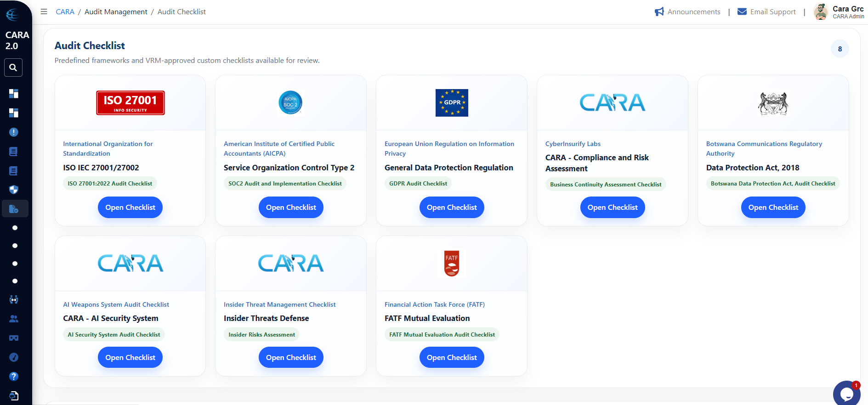Click the Insider Risks Assessment tag
Viewport: 868px width, 405px height.
coord(262,334)
